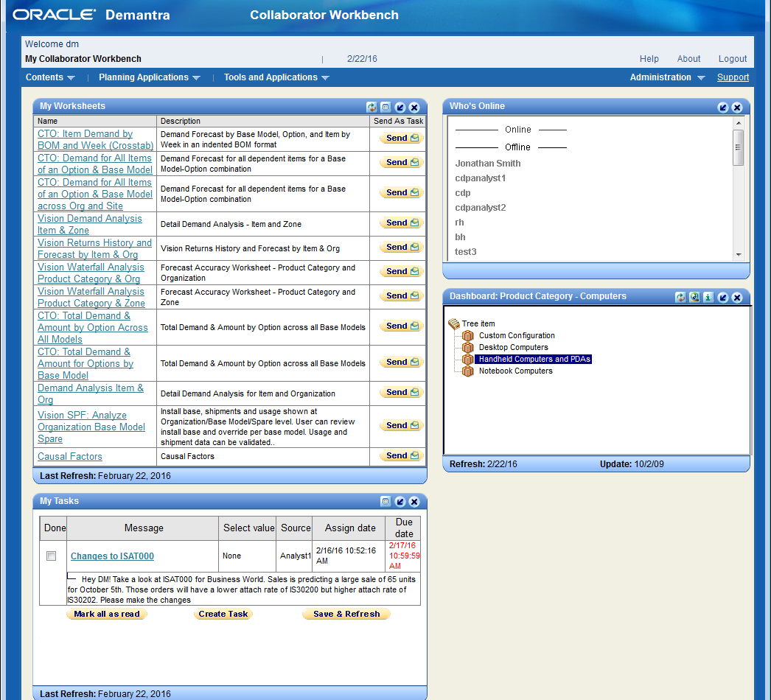This screenshot has width=771, height=700.
Task: Open CTO: Item Demand by BOM and Week worksheet
Action: point(95,139)
